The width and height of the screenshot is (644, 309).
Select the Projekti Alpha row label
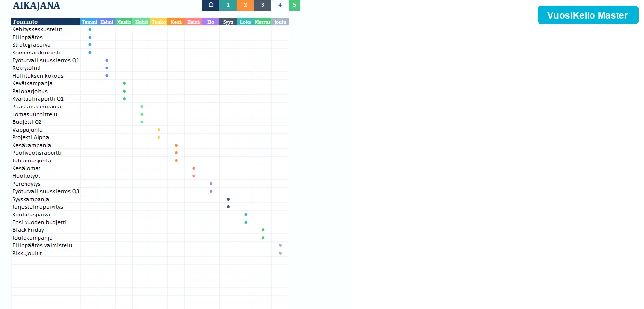pyautogui.click(x=31, y=137)
